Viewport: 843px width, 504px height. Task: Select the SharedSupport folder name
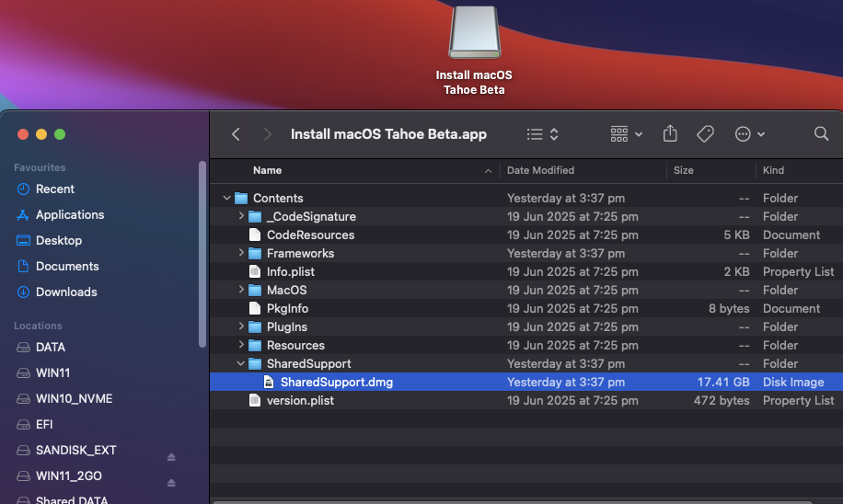pos(308,364)
